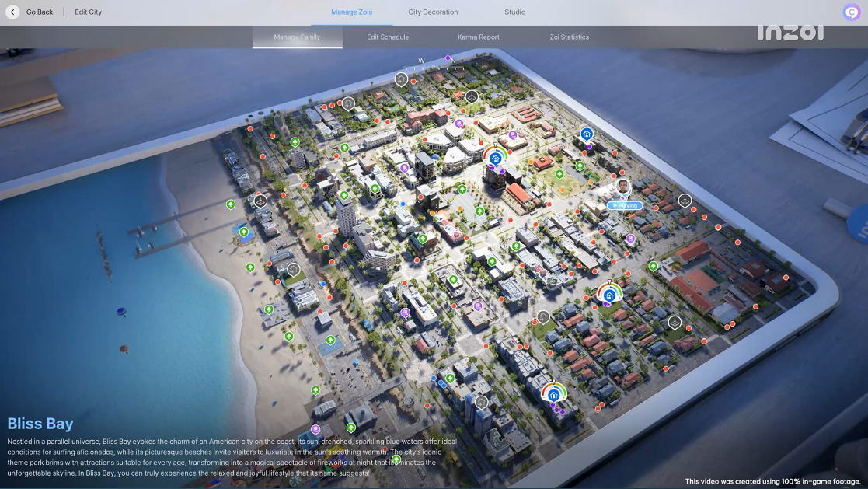Open the blue occupied-home marker in downtown

tap(587, 134)
